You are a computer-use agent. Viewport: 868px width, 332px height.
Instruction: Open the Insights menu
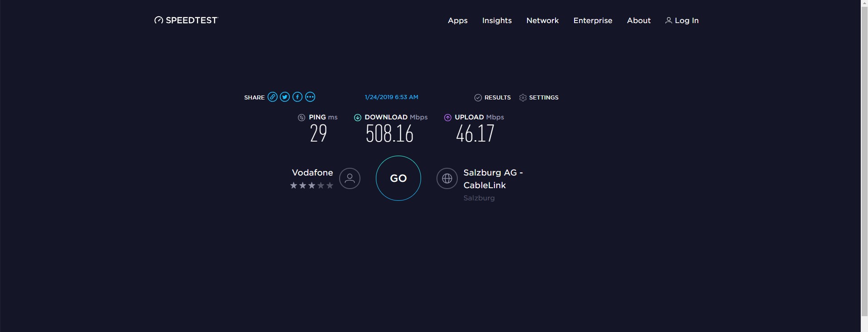pos(497,21)
